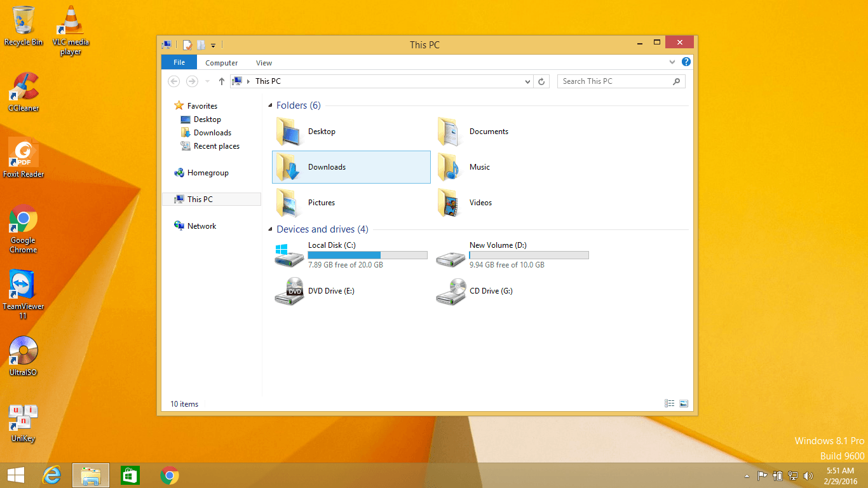This screenshot has width=868, height=488.
Task: Select the Documents folder
Action: [473, 132]
